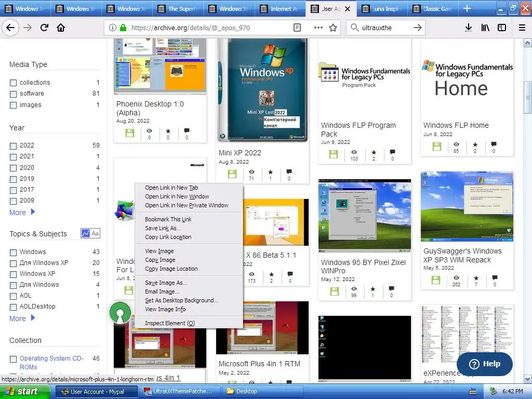
Task: Reload the current page
Action: [44, 28]
